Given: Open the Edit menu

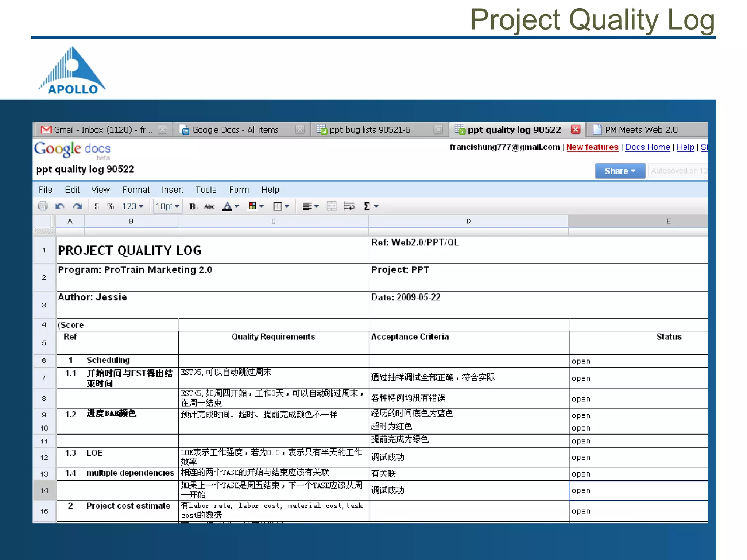Looking at the screenshot, I should pos(72,190).
